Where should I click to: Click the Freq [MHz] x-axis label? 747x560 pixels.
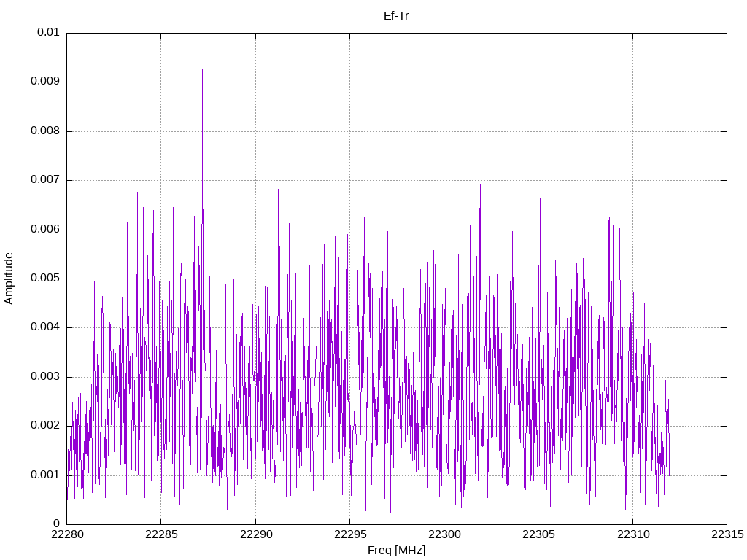point(396,551)
